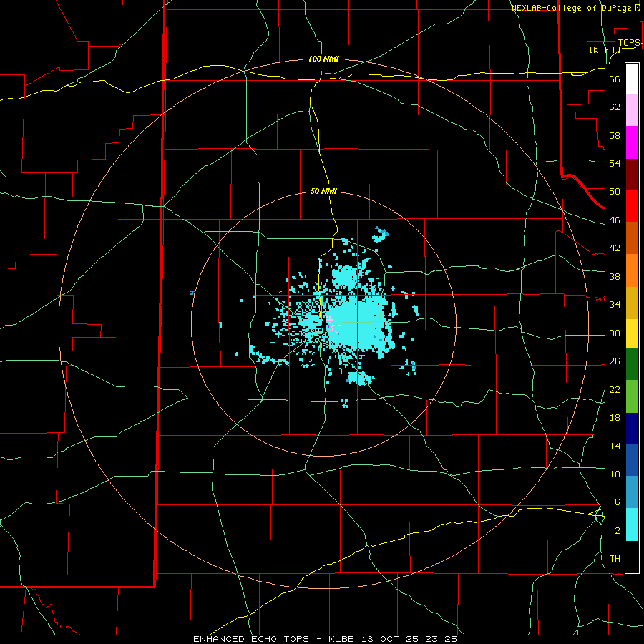
Task: Click the magenta 58 kft legend swatch
Action: pos(632,142)
